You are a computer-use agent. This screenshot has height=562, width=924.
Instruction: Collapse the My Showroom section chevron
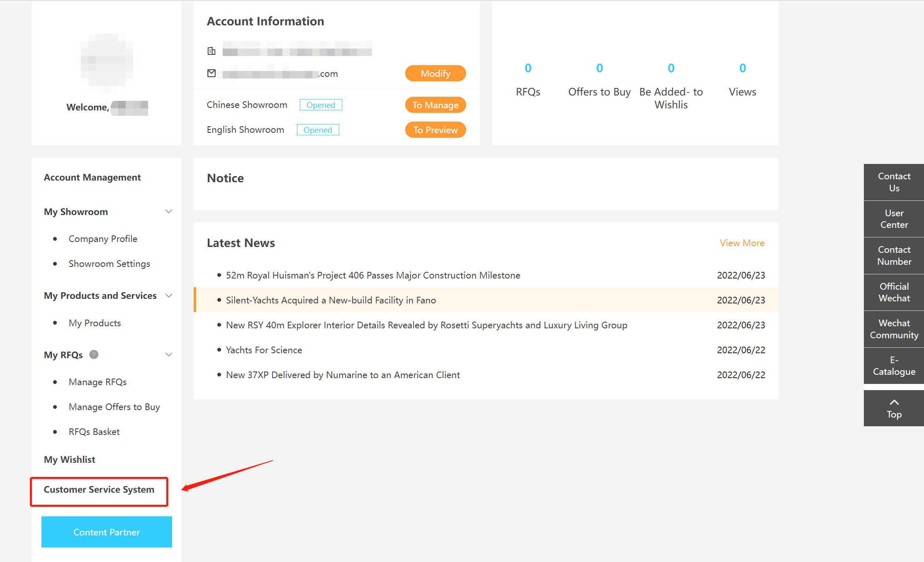(169, 211)
